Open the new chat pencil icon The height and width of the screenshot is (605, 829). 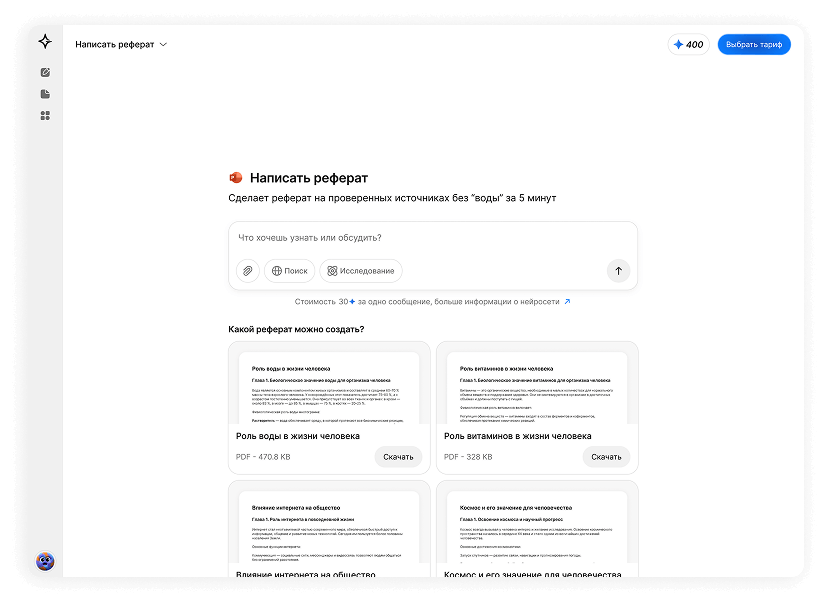44,71
